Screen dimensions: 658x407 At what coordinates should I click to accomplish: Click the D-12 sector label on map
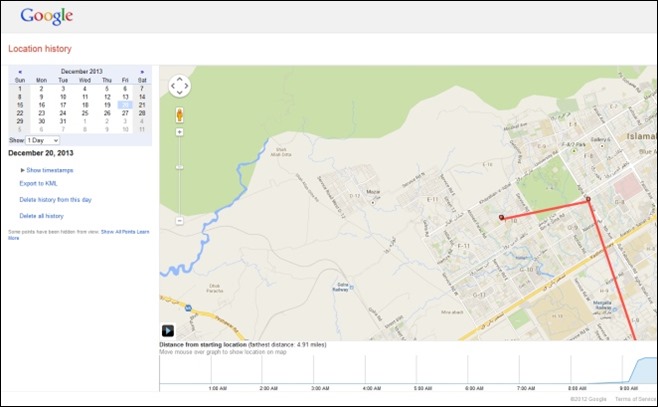tap(355, 196)
